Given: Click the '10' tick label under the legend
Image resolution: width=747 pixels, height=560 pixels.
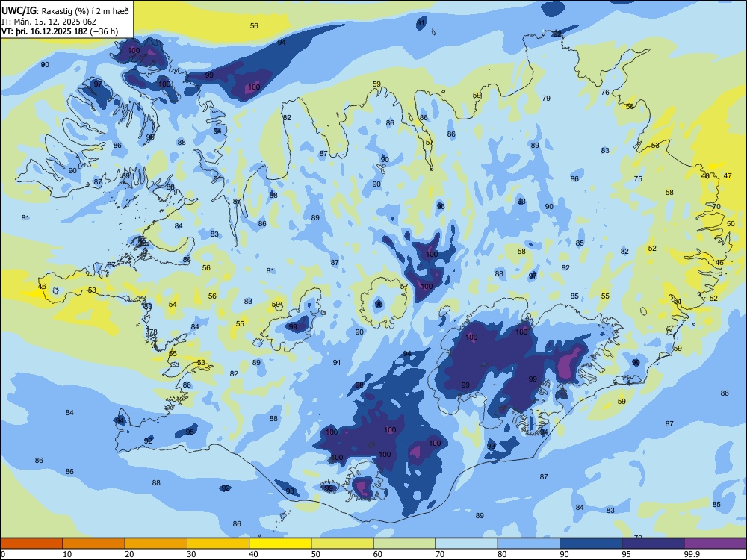Looking at the screenshot, I should [67, 554].
